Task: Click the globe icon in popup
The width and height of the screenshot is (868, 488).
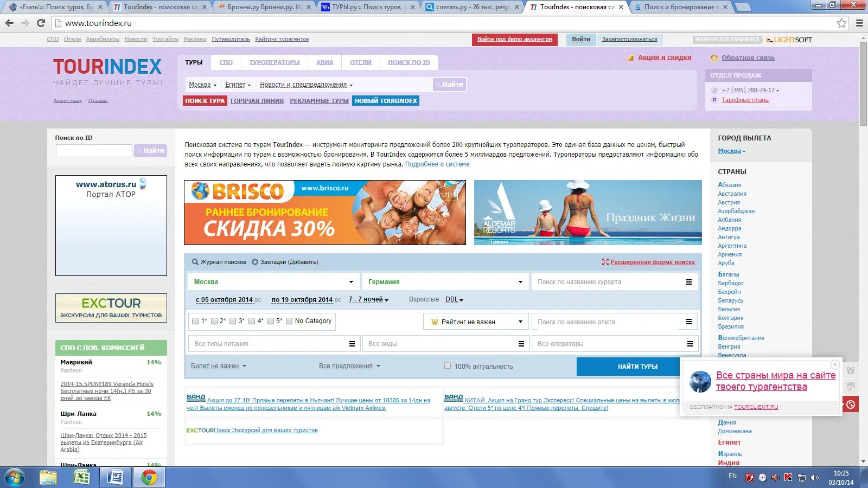Action: click(x=700, y=382)
